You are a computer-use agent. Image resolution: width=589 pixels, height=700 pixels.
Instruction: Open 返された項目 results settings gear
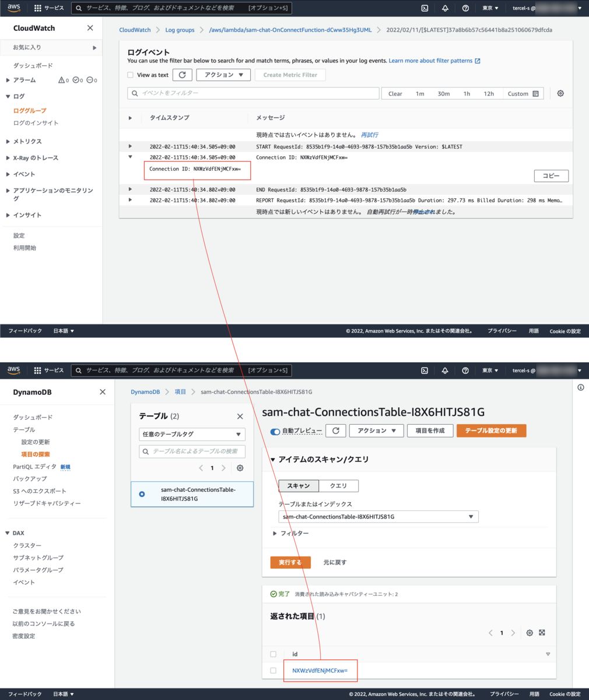pyautogui.click(x=530, y=633)
